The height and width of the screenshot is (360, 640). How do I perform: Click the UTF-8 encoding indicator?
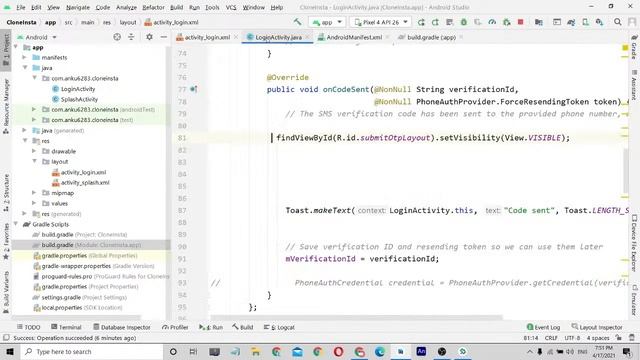pos(572,338)
